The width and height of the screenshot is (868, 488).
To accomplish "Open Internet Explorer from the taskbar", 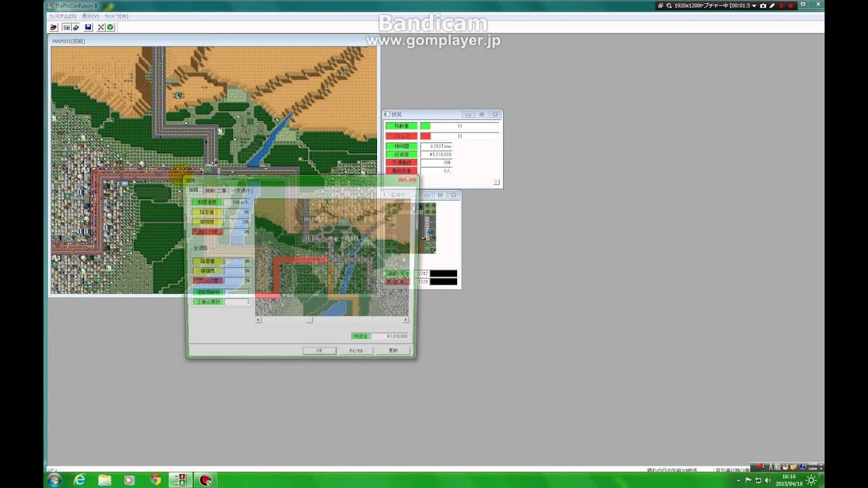I will 79,480.
